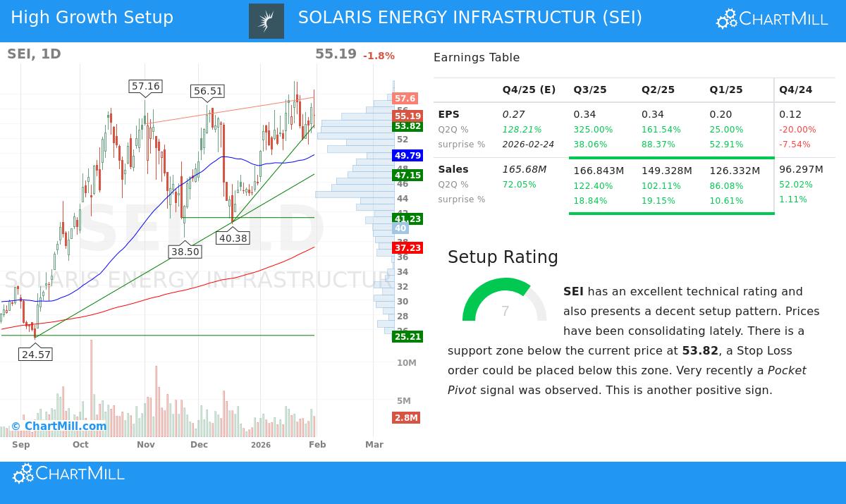Toggle the red 37.23 level marker
Viewport: 846px width, 504px height.
coord(407,247)
